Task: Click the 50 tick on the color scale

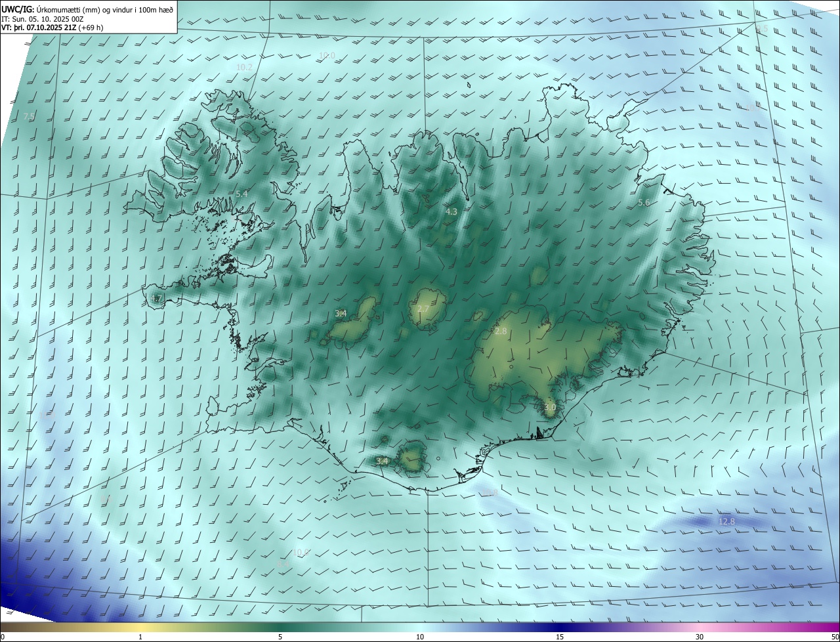Action: 835,637
